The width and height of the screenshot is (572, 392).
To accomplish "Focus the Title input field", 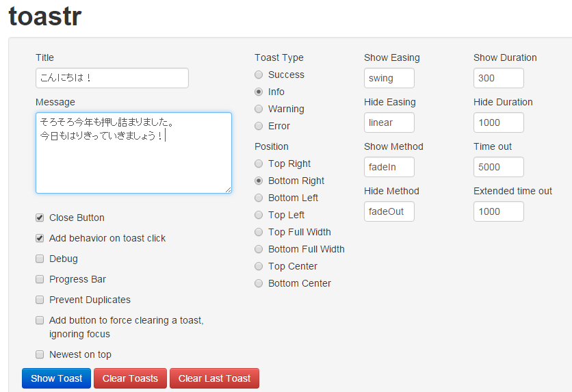I will tap(112, 78).
